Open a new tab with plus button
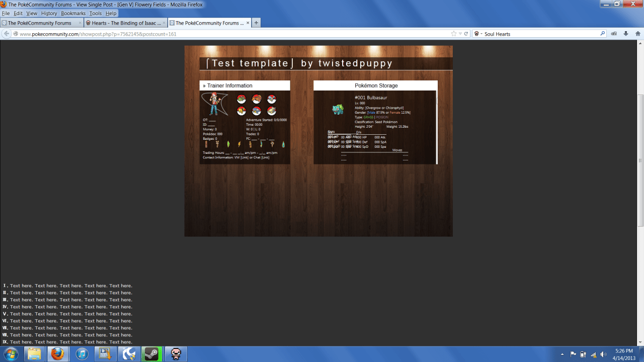This screenshot has width=644, height=362. point(256,23)
